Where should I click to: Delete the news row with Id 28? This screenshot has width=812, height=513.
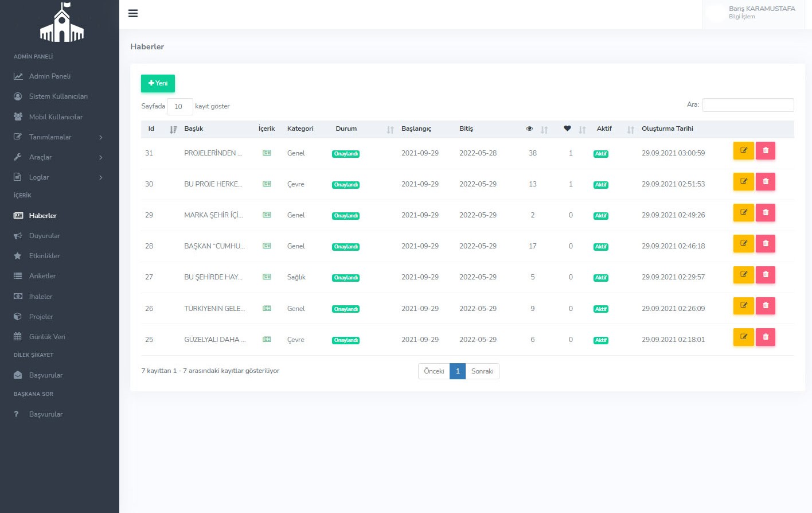pos(766,243)
